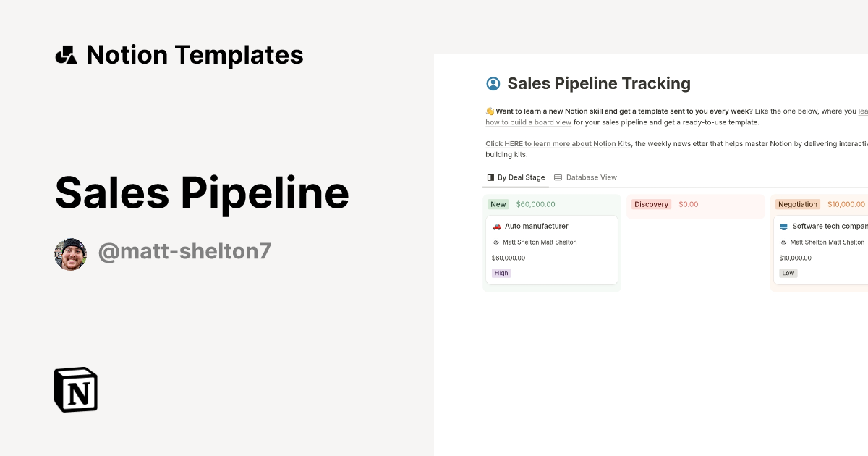Click the 'Click HERE' Notion Kits link
Viewport: 868px width, 456px height.
[x=557, y=143]
